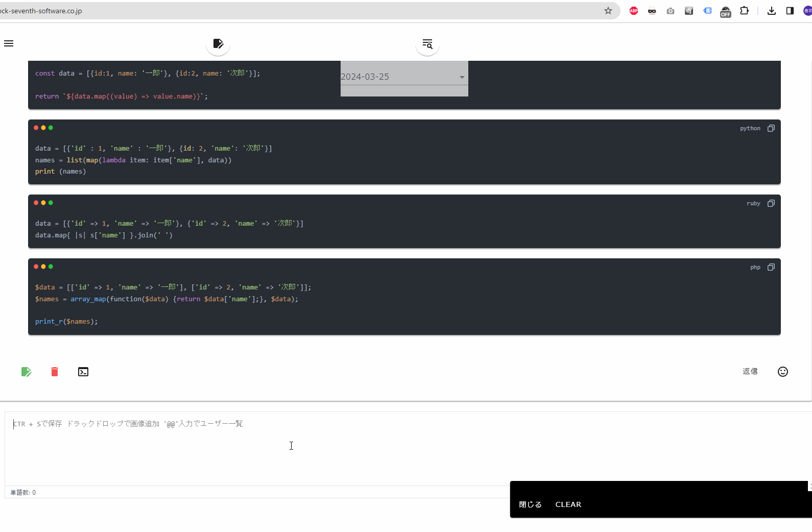The image size is (812, 532).
Task: Open the Adblock Plus extension
Action: point(634,11)
